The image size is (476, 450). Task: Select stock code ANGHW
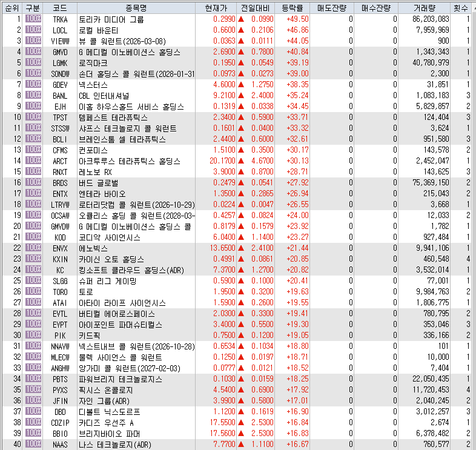point(60,368)
